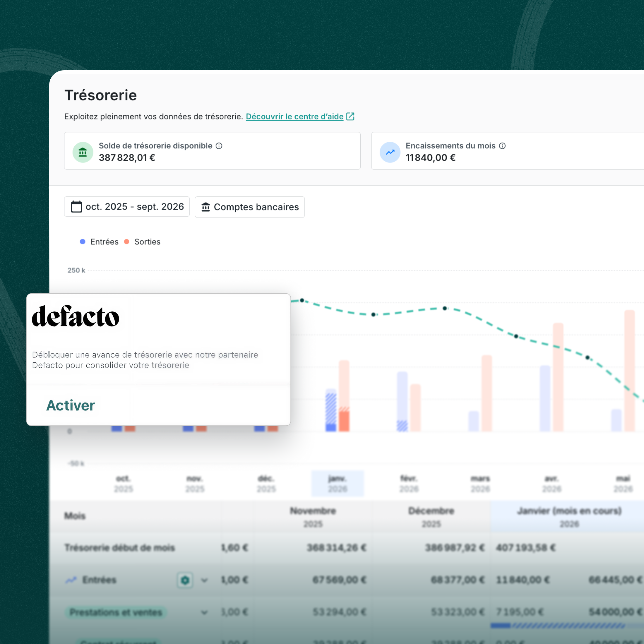Open the Comptes bancaires filter dropdown

click(250, 207)
